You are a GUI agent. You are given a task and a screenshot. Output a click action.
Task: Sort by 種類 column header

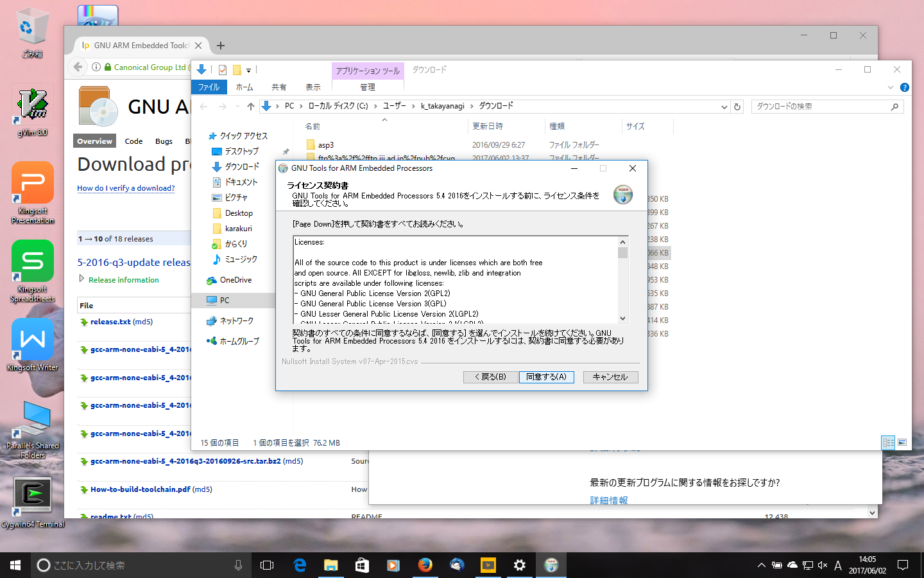tap(557, 127)
